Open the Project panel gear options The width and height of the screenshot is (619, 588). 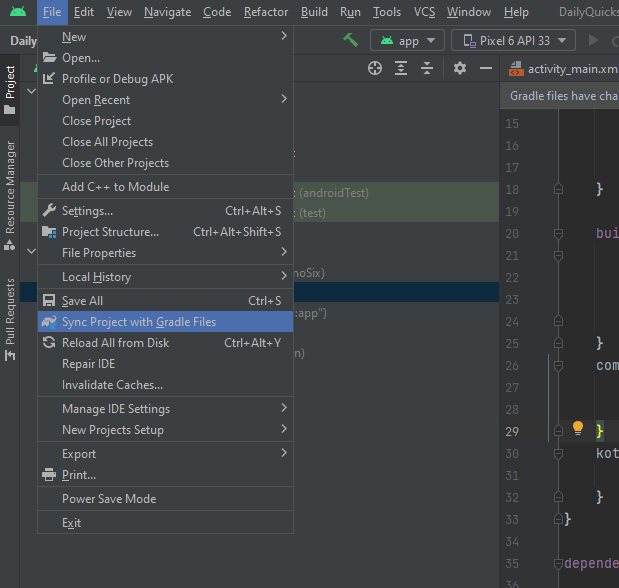[x=460, y=68]
